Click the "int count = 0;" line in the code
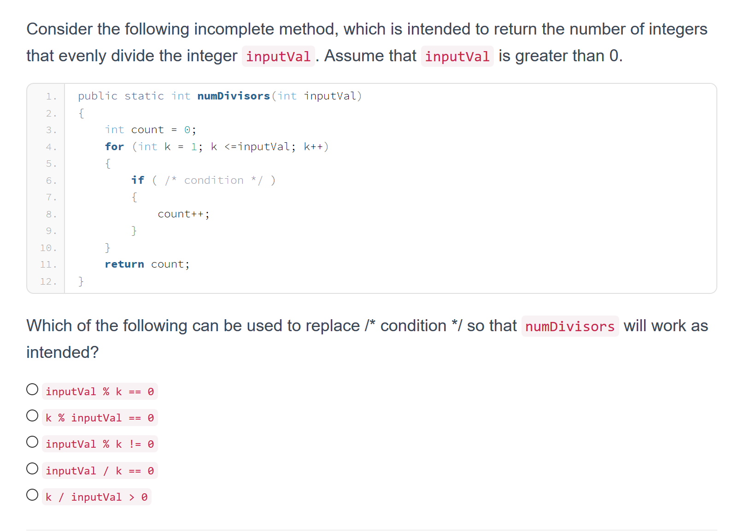 point(151,130)
